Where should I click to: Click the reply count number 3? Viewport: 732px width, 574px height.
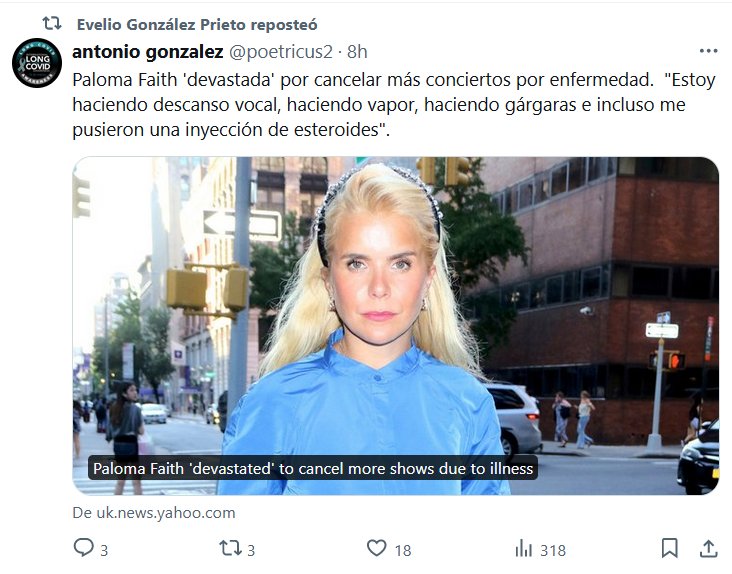(x=104, y=551)
